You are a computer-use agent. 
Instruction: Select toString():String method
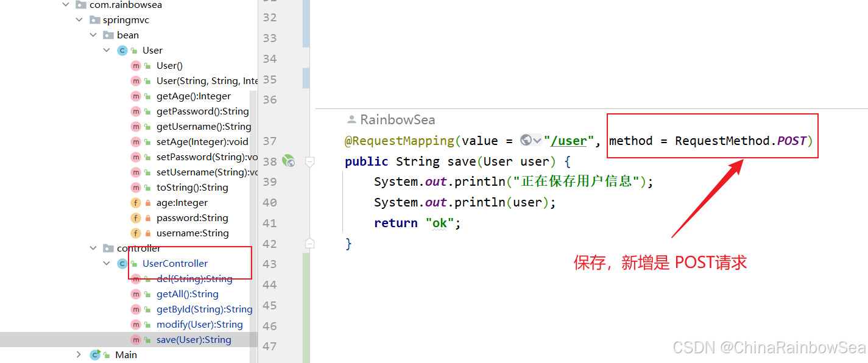pyautogui.click(x=192, y=188)
